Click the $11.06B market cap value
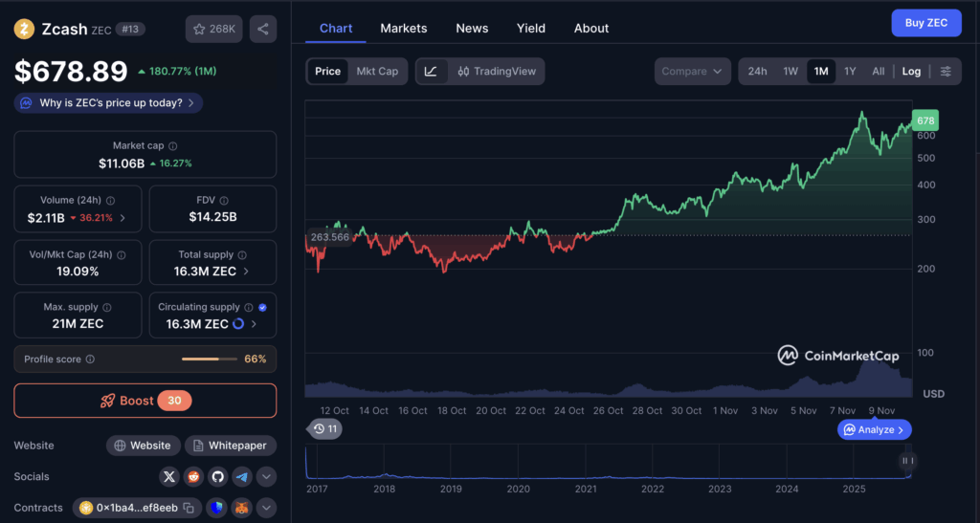The height and width of the screenshot is (523, 980). click(x=122, y=163)
